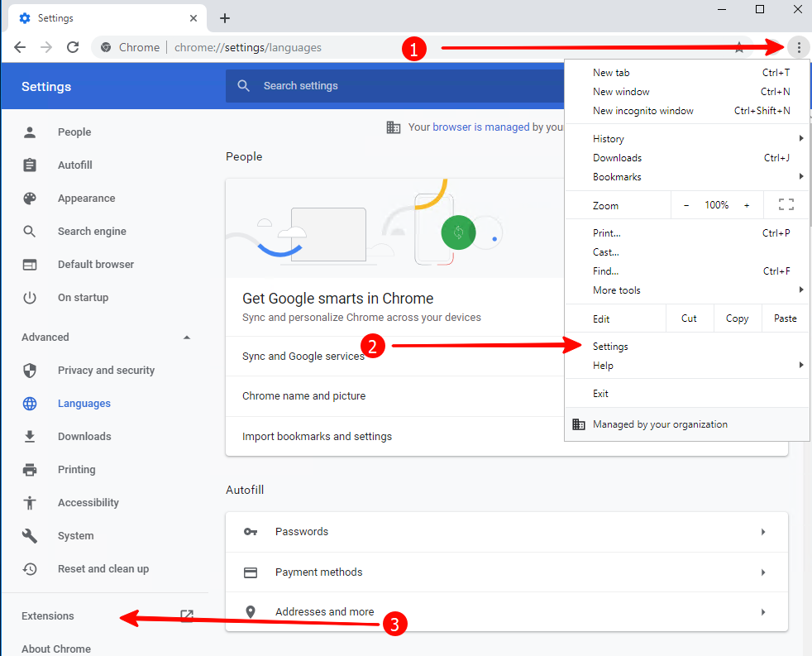The width and height of the screenshot is (812, 656).
Task: Click the Extensions external link icon
Action: click(x=186, y=615)
